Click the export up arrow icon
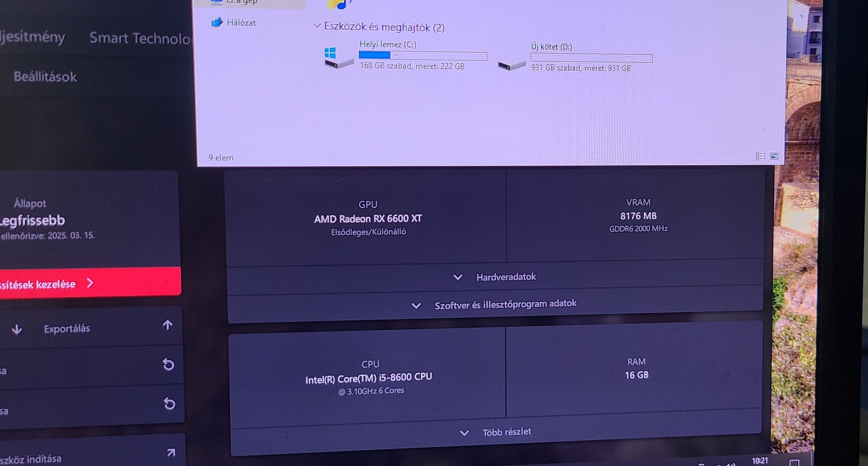The width and height of the screenshot is (868, 466). click(x=167, y=325)
